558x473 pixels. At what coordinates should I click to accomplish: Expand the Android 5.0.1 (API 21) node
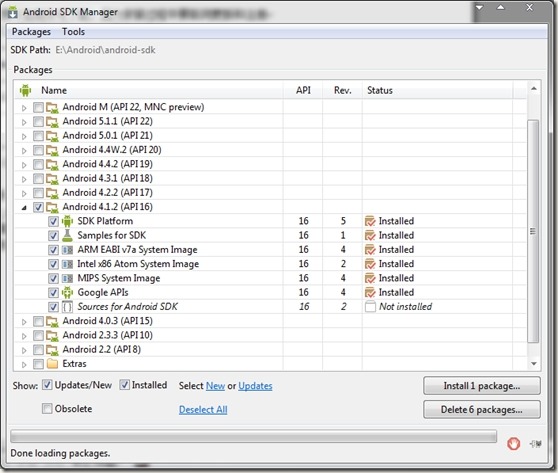point(24,136)
